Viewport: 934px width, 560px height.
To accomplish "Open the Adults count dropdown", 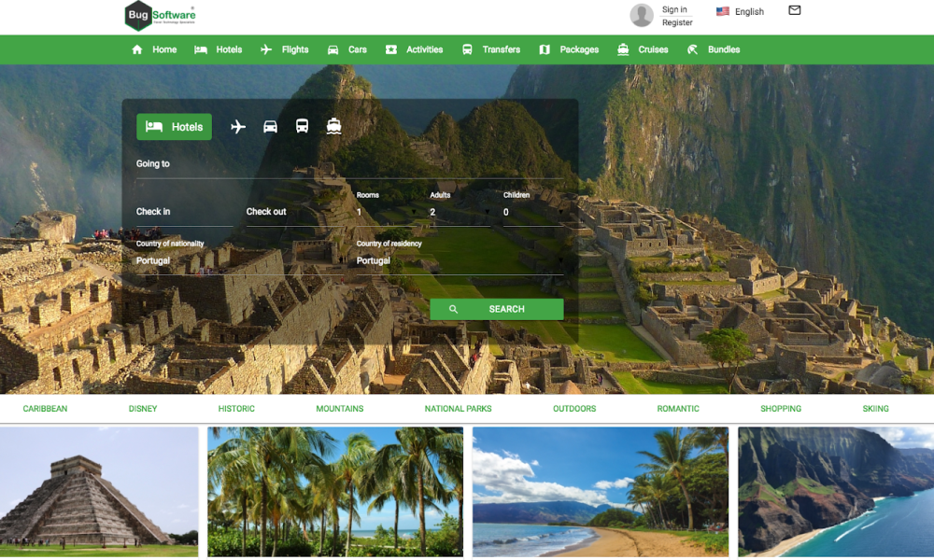I will click(x=460, y=213).
